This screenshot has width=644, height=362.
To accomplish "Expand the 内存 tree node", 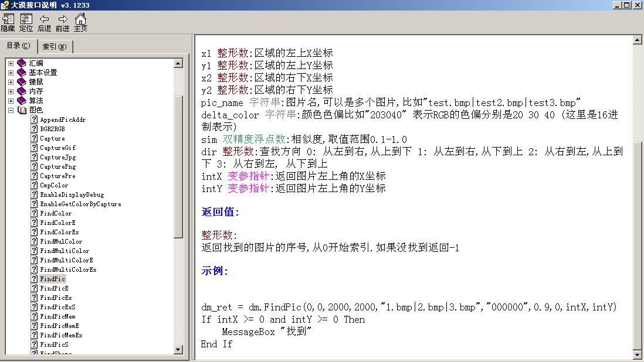I will pyautogui.click(x=10, y=91).
